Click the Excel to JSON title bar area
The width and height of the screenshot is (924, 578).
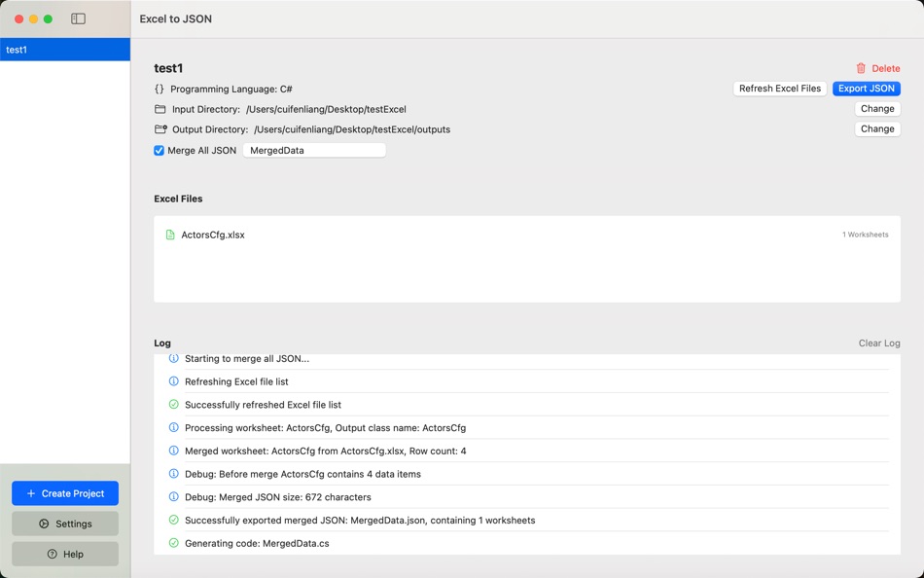coord(174,18)
